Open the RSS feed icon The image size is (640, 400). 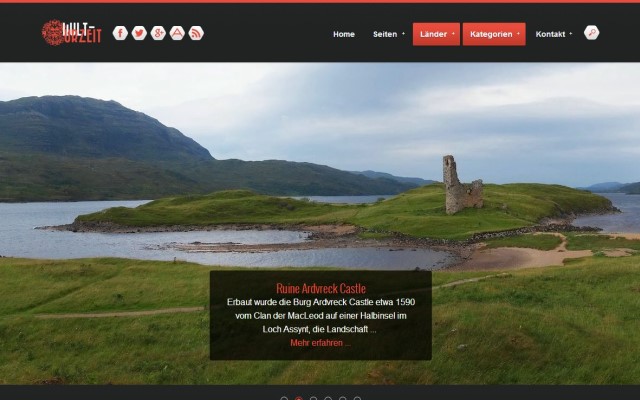click(196, 33)
